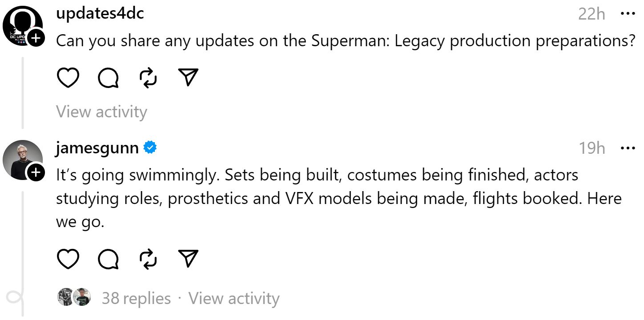Click jamesgunn's verified blue checkmark
This screenshot has width=644, height=320.
[150, 148]
